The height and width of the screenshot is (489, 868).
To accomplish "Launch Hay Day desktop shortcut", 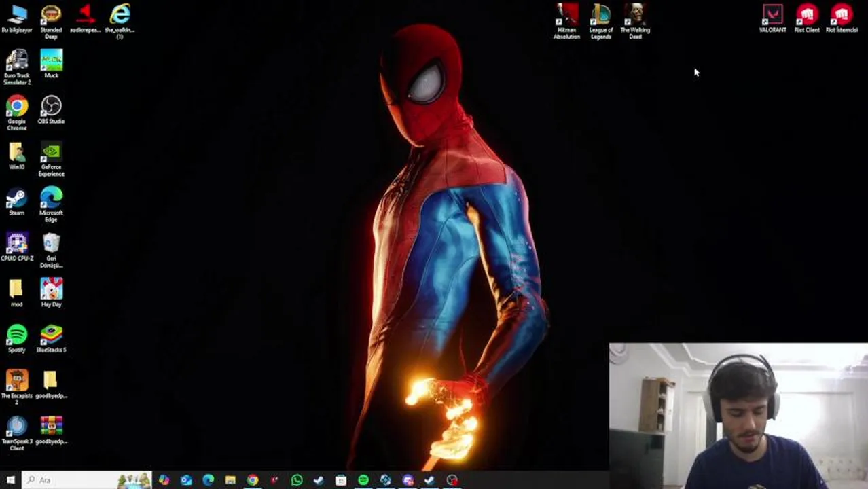I will click(x=51, y=293).
